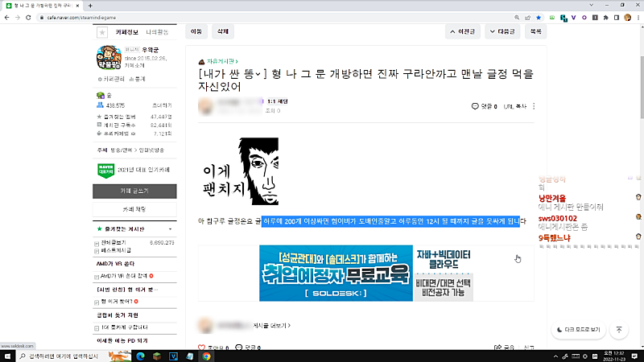Reload the page with the refresh icon
The image size is (644, 362).
28,18
